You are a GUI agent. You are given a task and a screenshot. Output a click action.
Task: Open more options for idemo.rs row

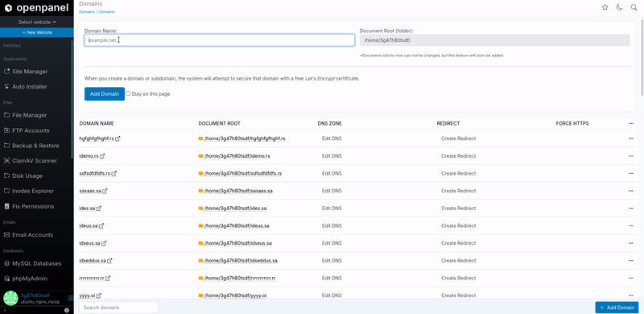coord(631,156)
